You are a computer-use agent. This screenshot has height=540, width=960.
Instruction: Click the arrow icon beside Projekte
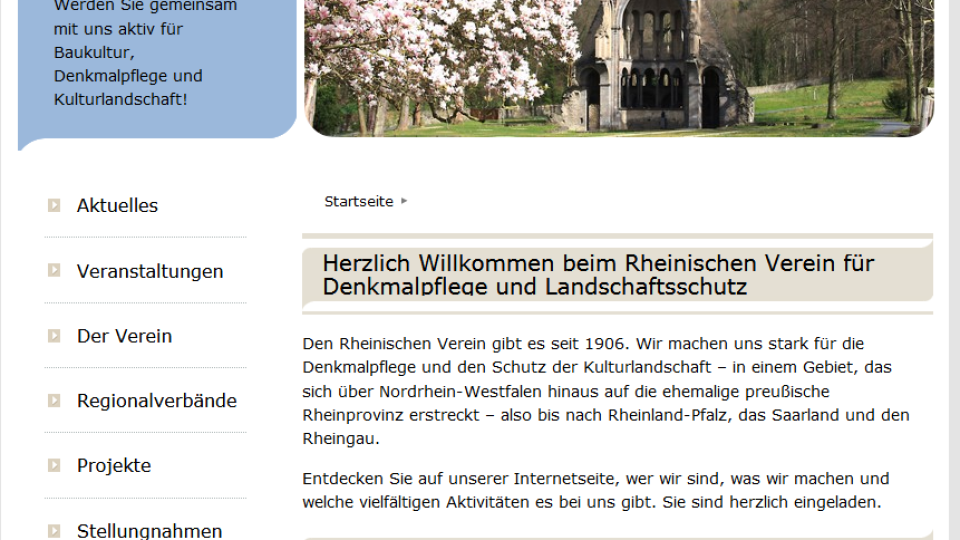tap(54, 465)
